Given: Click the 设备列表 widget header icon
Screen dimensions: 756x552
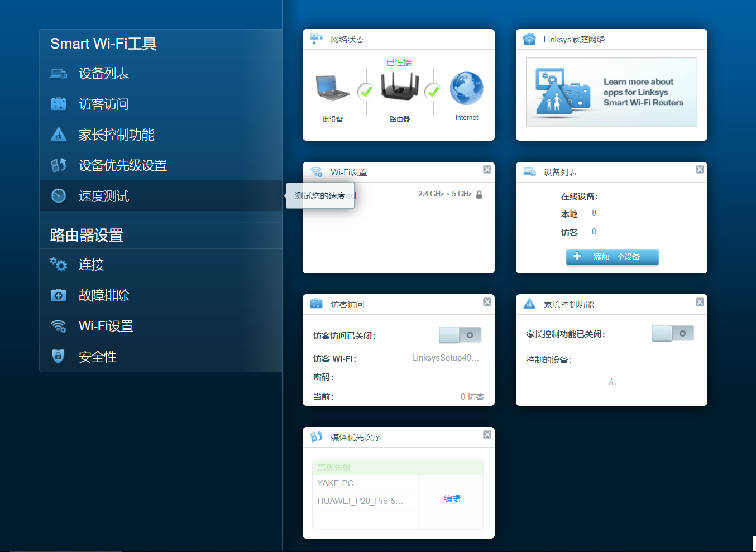Looking at the screenshot, I should point(529,172).
